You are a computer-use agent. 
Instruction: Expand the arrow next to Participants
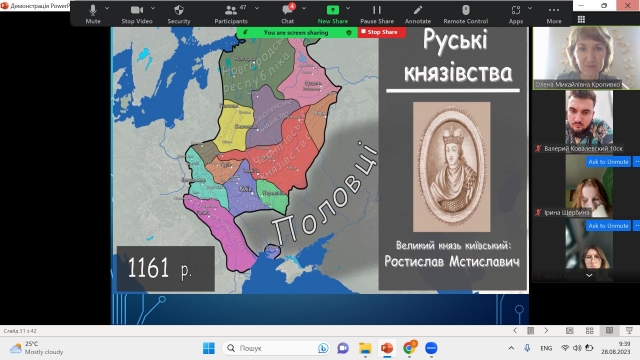[x=257, y=8]
